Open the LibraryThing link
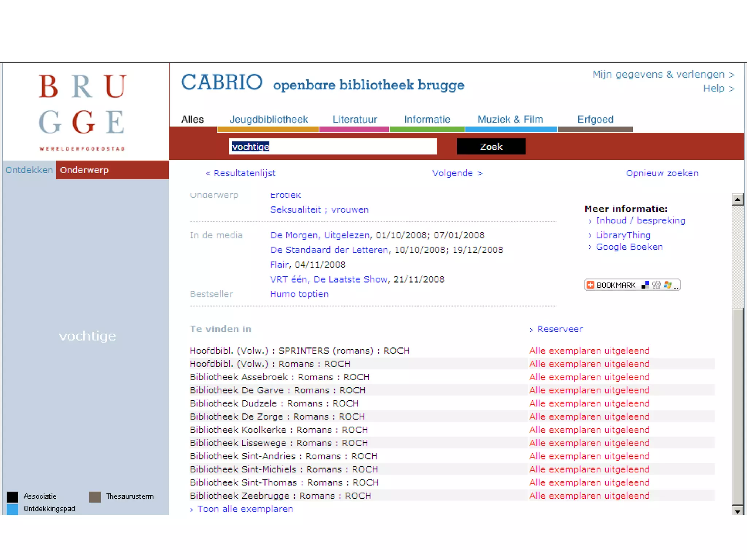Screen dimensions: 747x560 click(x=623, y=235)
